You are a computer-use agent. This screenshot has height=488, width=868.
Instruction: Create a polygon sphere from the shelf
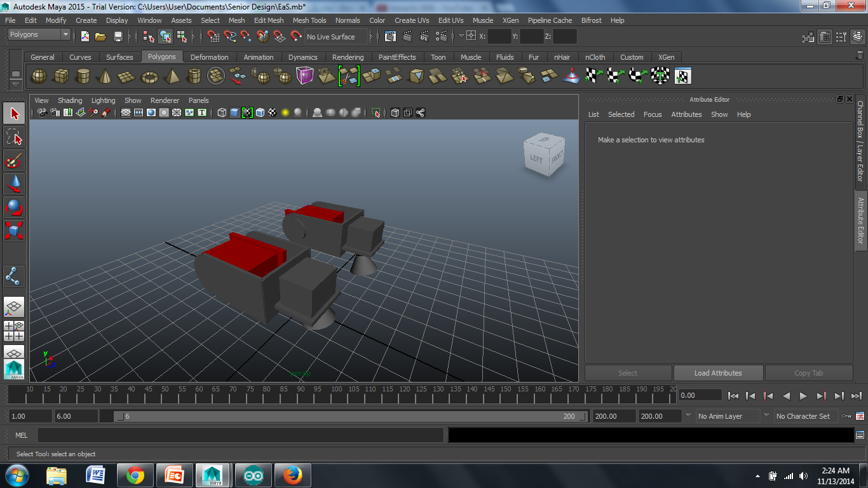pyautogui.click(x=39, y=76)
